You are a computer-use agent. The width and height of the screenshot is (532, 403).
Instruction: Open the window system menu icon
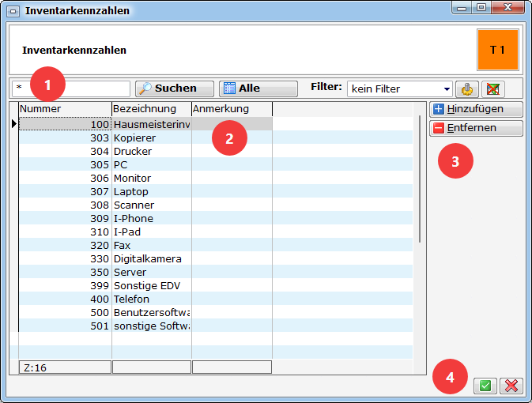(13, 11)
